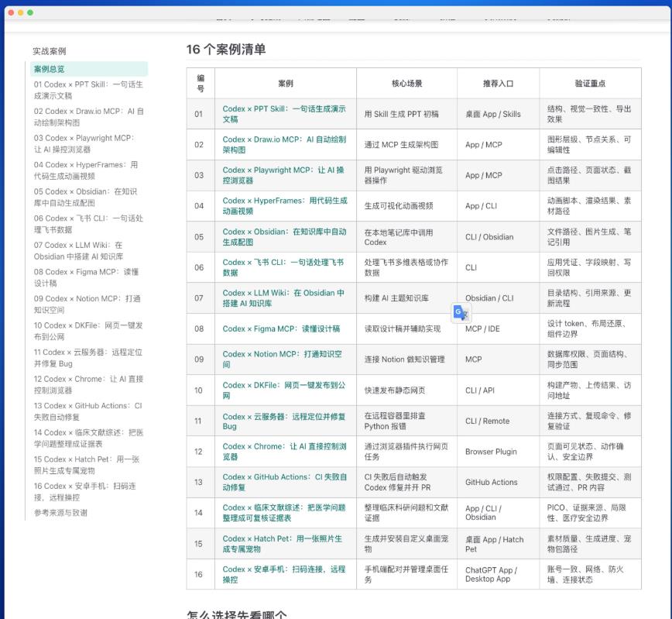672x619 pixels.
Task: Open sidebar item 01 Codex × PPT Skill
Action: (x=89, y=90)
